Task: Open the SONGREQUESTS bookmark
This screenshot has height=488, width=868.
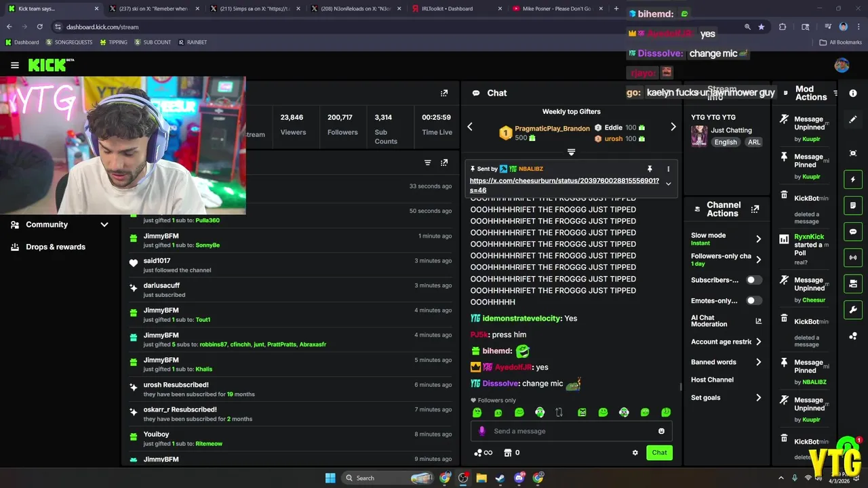Action: tap(69, 42)
